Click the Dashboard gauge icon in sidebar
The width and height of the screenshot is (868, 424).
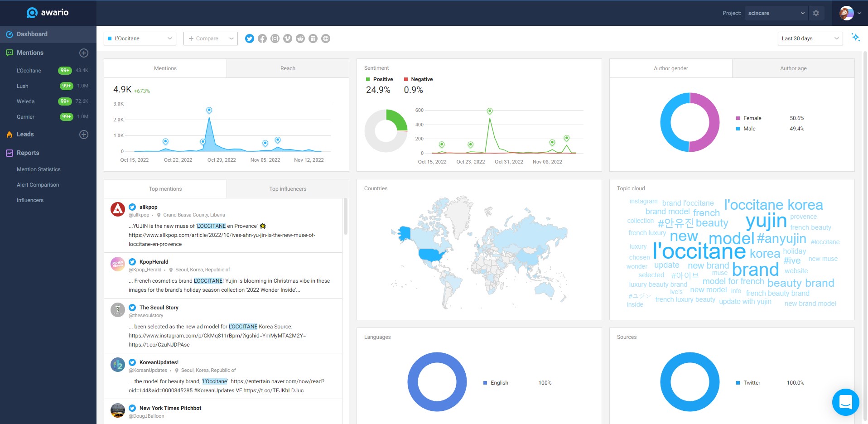pyautogui.click(x=9, y=34)
